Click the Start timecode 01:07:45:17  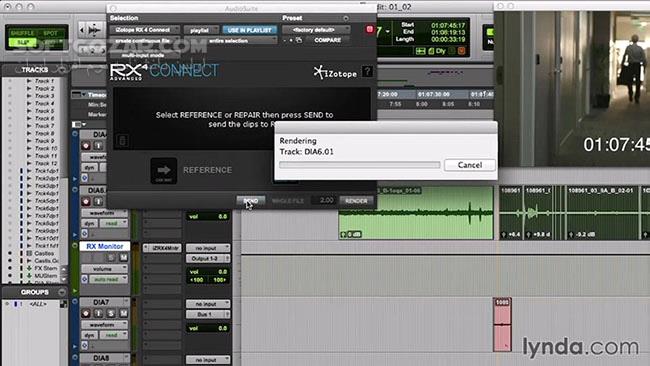448,25
